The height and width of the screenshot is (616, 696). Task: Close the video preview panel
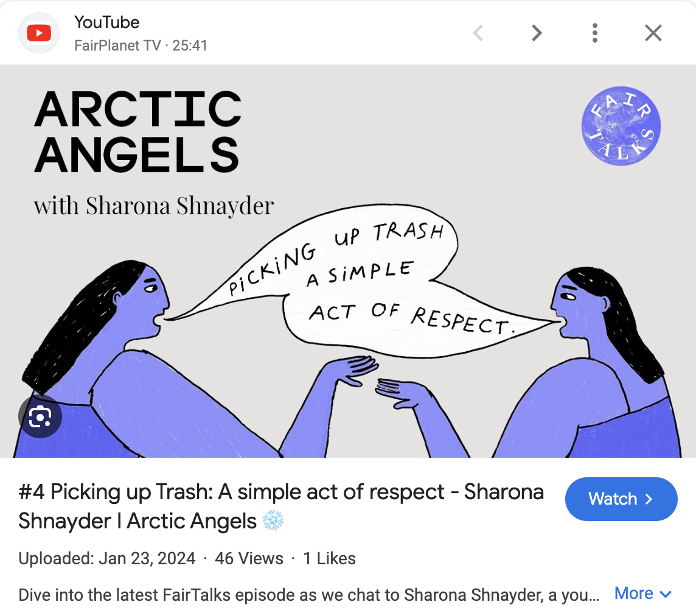click(x=653, y=33)
